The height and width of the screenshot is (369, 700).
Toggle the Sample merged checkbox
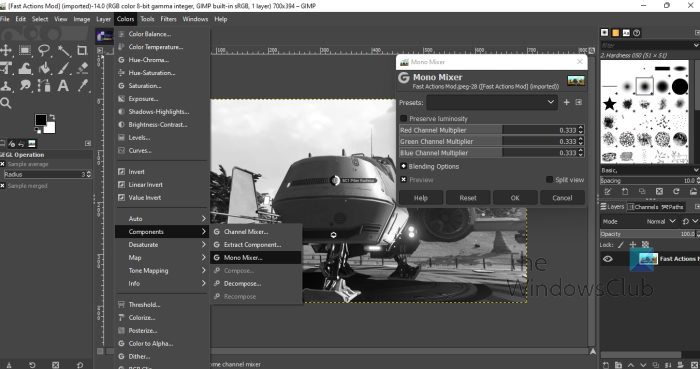pos(2,186)
